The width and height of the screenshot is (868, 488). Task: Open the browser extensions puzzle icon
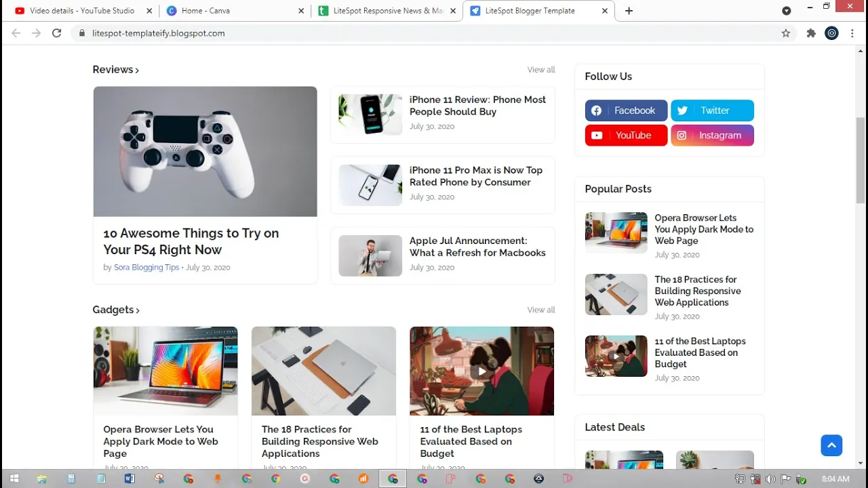click(x=811, y=33)
